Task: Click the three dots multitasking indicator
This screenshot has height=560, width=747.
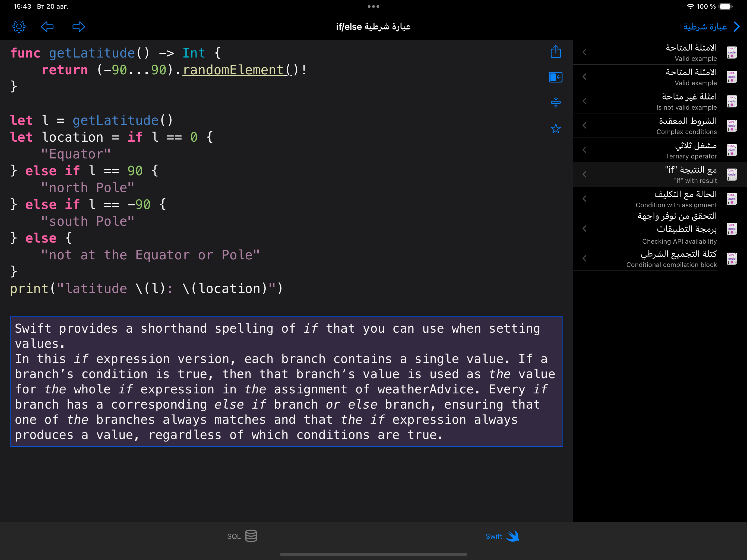Action: point(373,7)
